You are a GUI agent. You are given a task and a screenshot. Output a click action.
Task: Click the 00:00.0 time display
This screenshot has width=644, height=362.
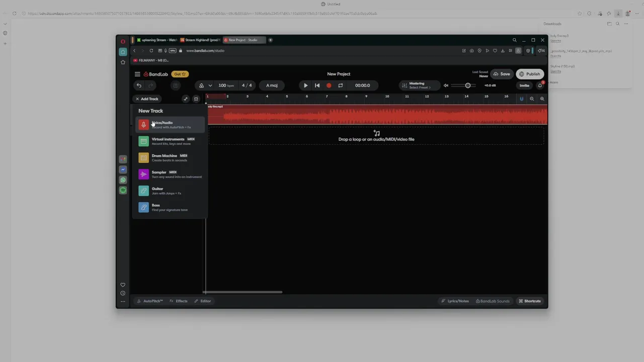click(362, 85)
